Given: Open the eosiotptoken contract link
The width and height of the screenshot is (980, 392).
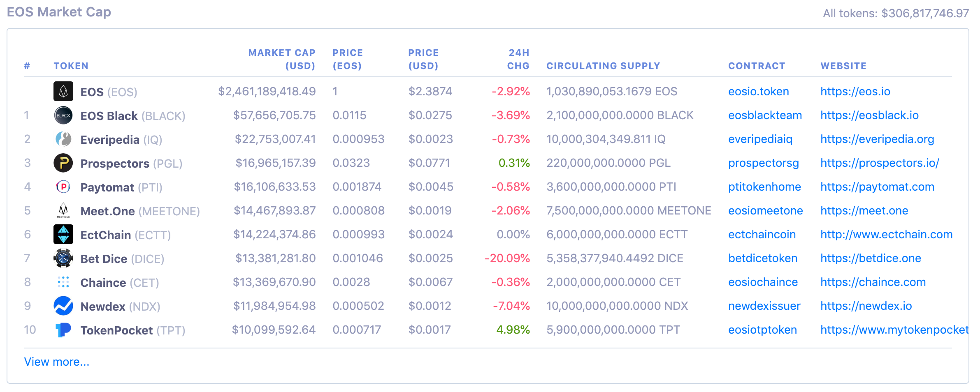Looking at the screenshot, I should click(x=762, y=330).
